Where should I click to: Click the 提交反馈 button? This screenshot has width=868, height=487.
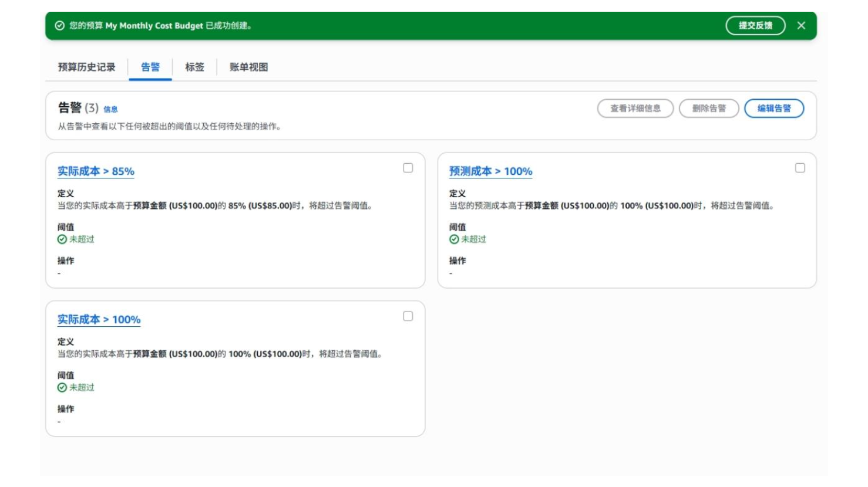(755, 26)
